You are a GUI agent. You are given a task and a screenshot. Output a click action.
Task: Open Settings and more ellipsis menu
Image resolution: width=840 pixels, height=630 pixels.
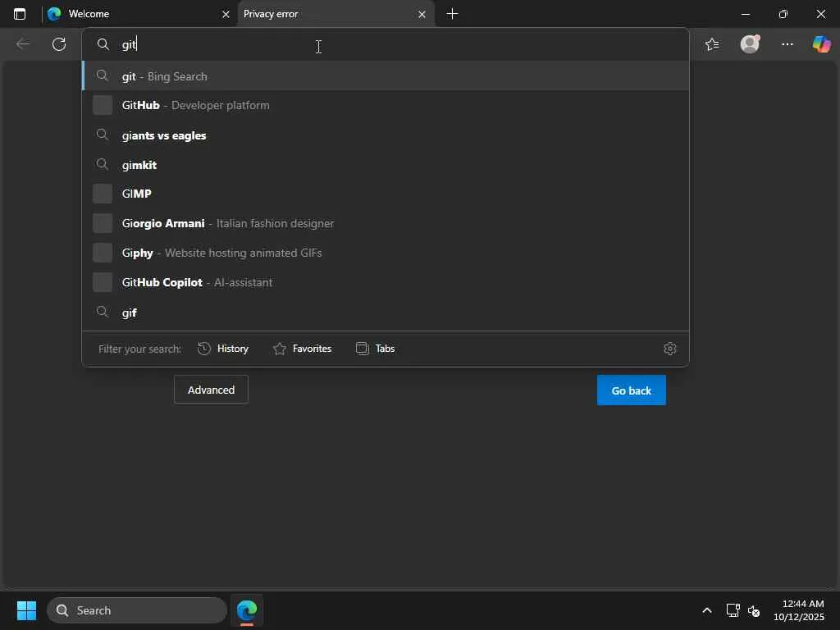click(x=787, y=44)
